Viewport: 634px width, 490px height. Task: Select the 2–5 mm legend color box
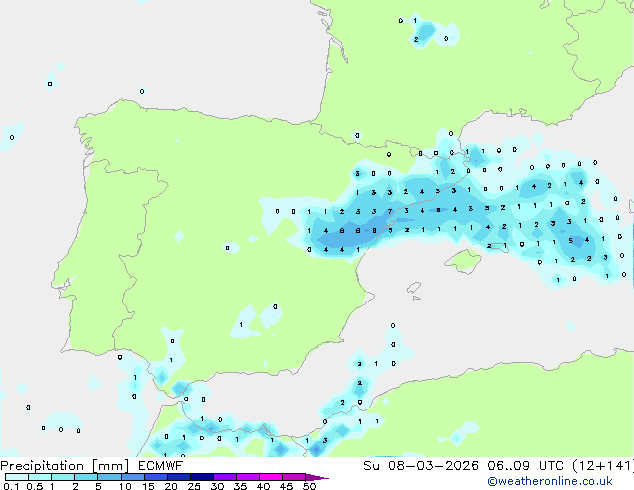pos(86,477)
